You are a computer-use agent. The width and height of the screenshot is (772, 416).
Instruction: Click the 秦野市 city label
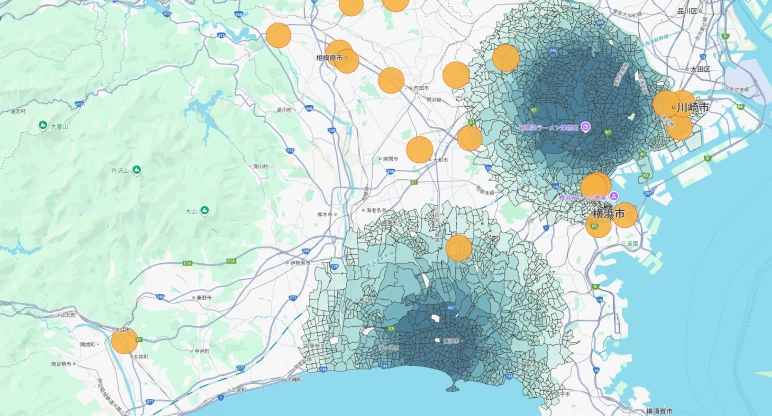(204, 297)
